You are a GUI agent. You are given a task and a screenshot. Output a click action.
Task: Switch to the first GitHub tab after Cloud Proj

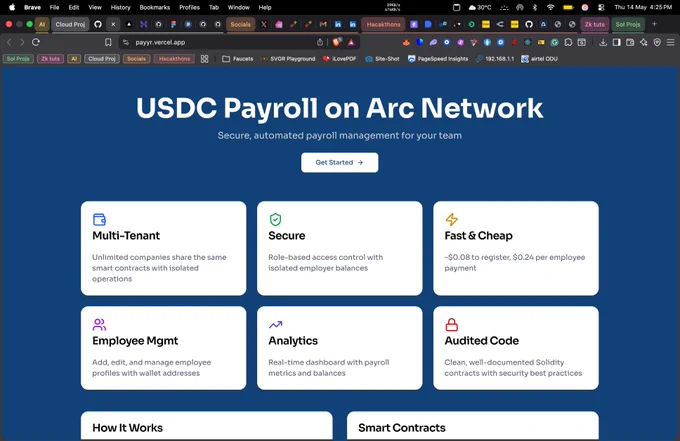tap(98, 24)
